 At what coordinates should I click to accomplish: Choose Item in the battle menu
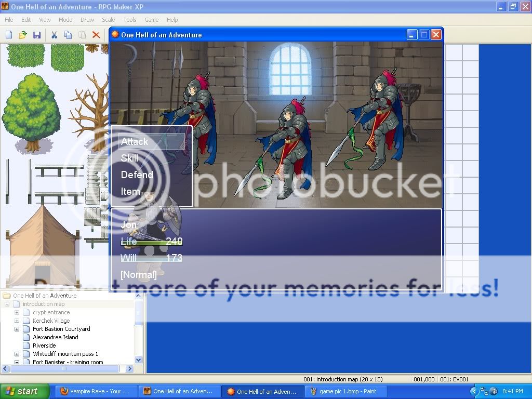tap(130, 191)
